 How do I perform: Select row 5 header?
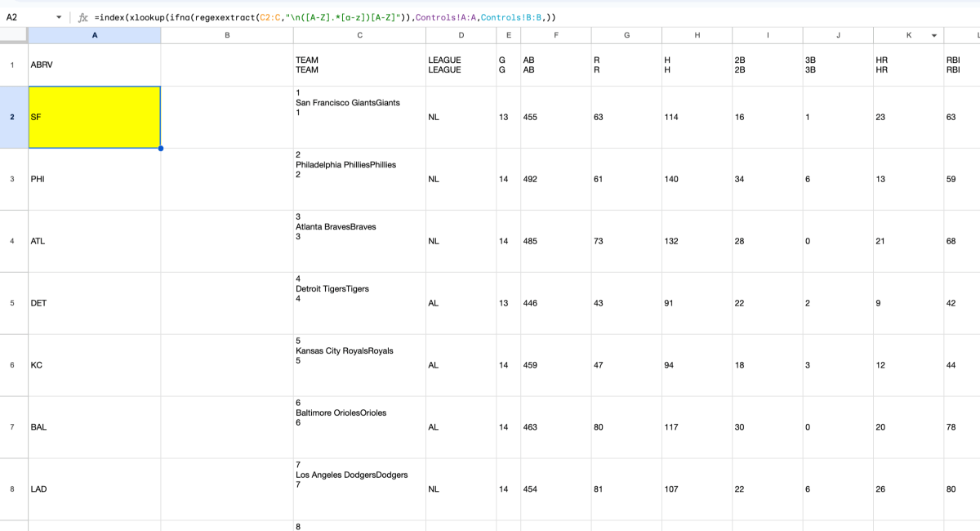coord(14,303)
